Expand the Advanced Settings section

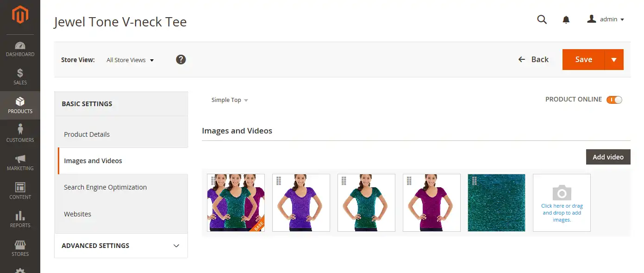(x=121, y=246)
